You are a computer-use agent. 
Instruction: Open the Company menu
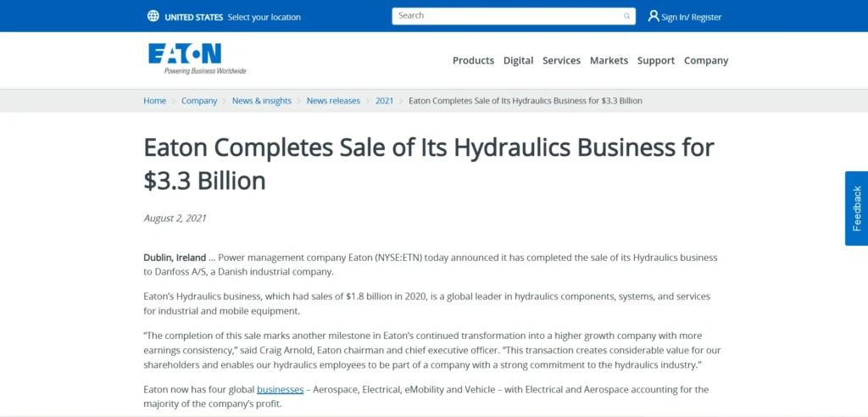pyautogui.click(x=706, y=60)
